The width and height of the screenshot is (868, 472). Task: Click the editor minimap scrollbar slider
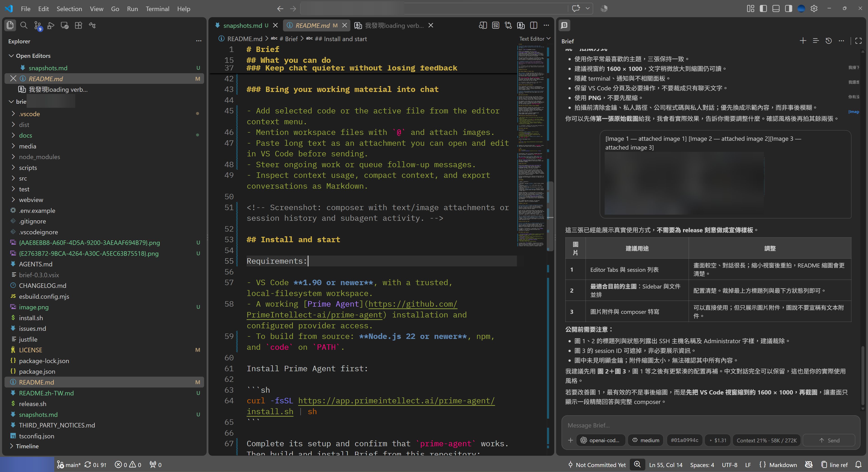click(550, 216)
